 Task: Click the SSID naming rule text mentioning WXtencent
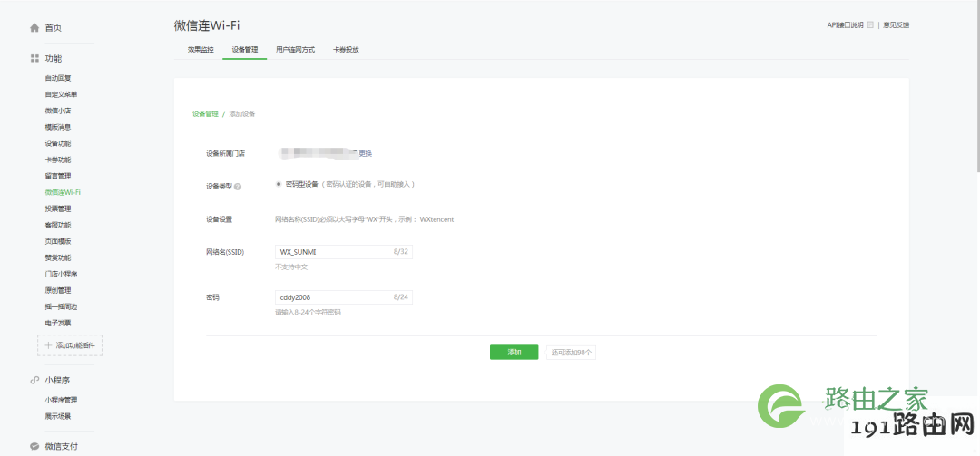tap(365, 219)
